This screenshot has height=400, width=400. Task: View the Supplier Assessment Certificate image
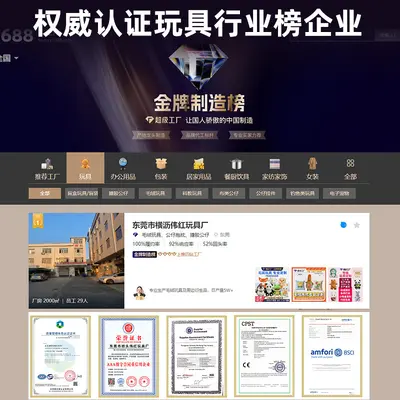197,356
